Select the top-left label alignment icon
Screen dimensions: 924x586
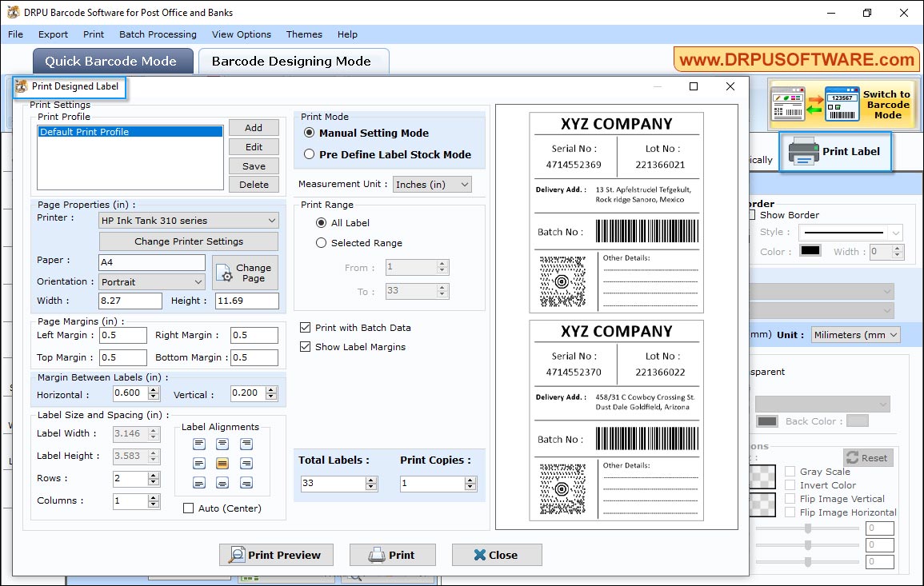tap(198, 444)
